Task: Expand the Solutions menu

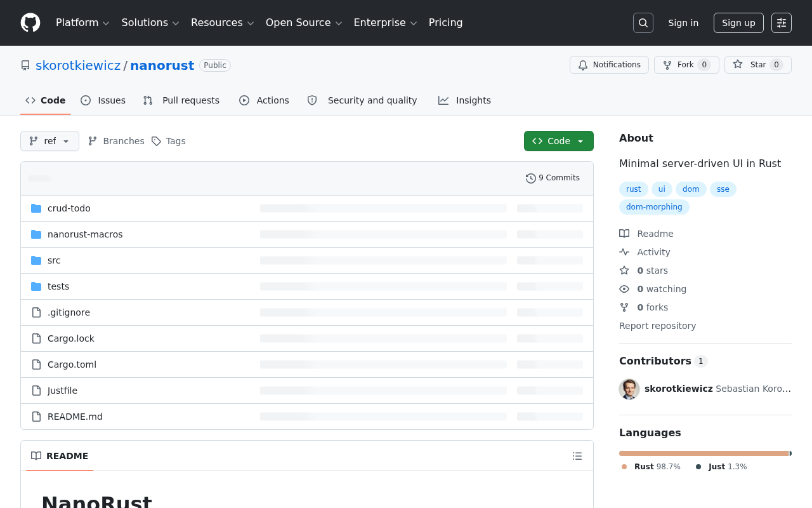Action: click(x=150, y=23)
